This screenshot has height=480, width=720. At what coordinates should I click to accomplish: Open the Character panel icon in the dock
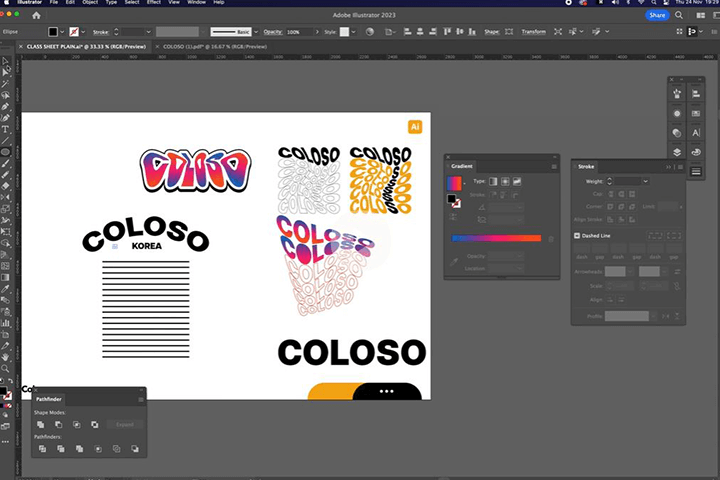696,133
